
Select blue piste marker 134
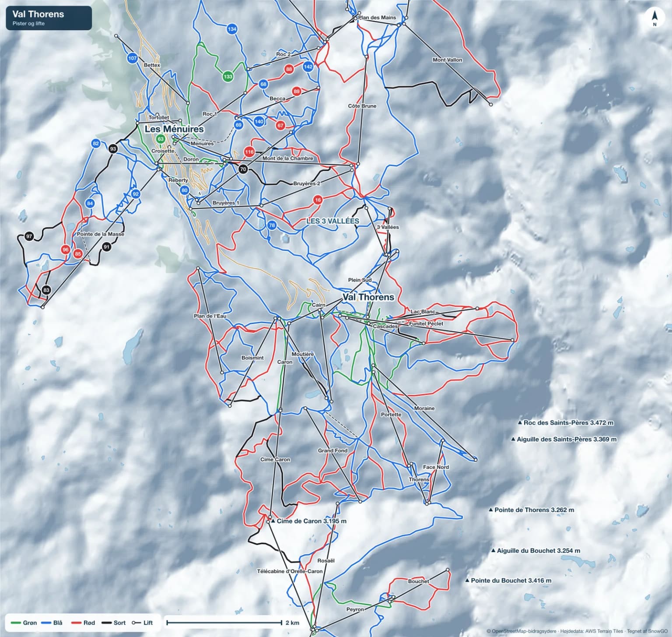pyautogui.click(x=232, y=29)
